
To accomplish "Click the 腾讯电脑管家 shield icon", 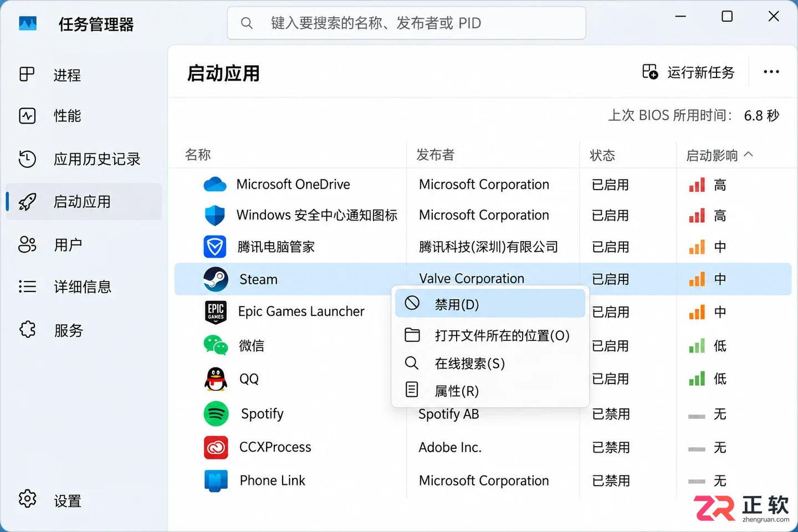I will tap(215, 247).
